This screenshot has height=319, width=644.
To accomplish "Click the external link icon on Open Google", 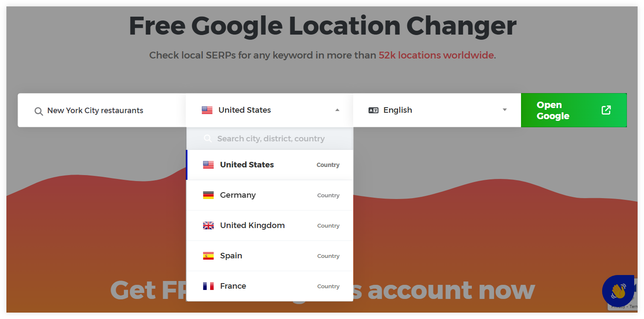I will point(606,110).
